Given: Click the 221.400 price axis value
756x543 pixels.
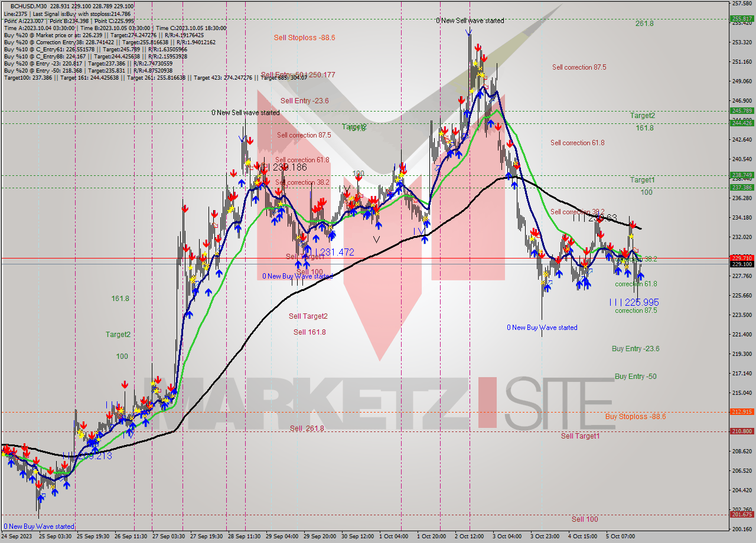Looking at the screenshot, I should point(742,334).
